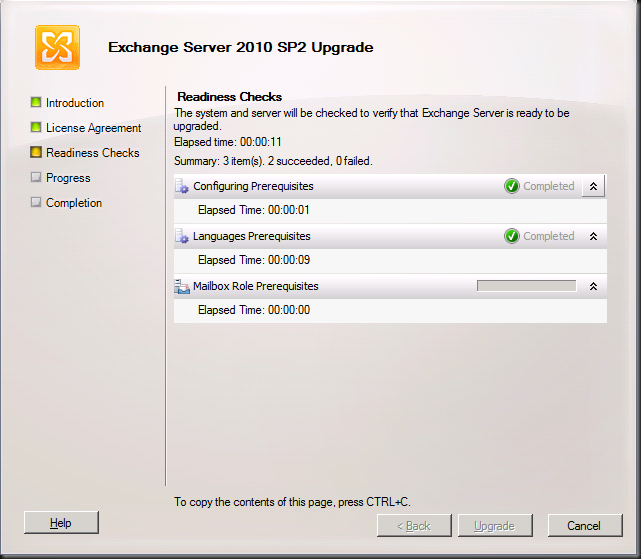Click Completed status of Configuring Prerequisites
This screenshot has width=641, height=559.
(x=549, y=186)
